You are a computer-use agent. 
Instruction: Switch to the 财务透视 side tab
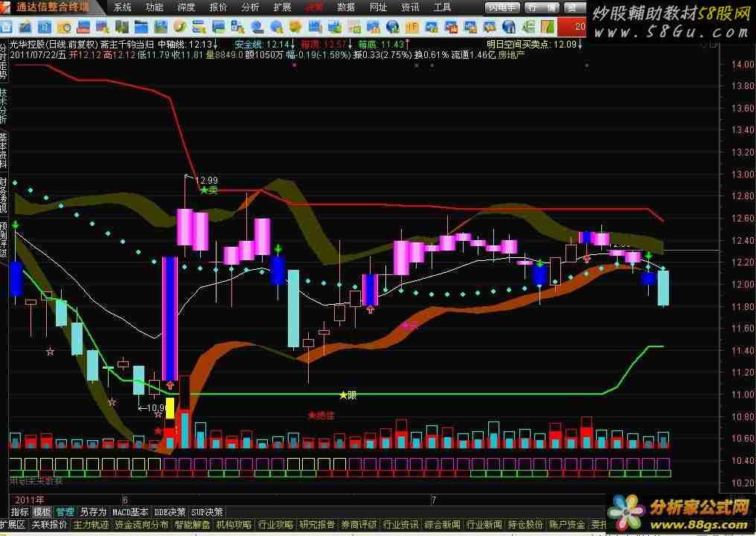click(x=4, y=195)
